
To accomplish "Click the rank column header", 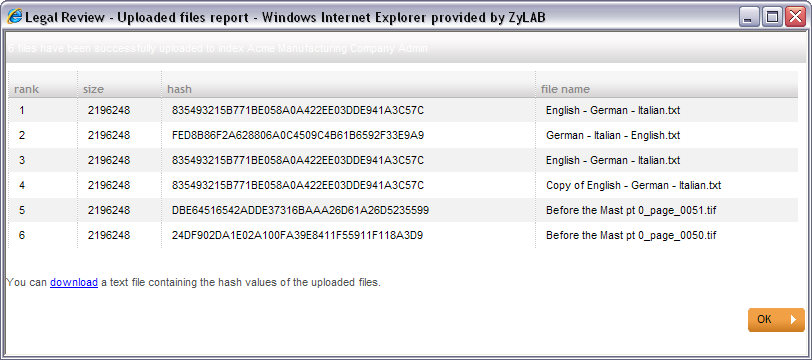I will pyautogui.click(x=26, y=89).
